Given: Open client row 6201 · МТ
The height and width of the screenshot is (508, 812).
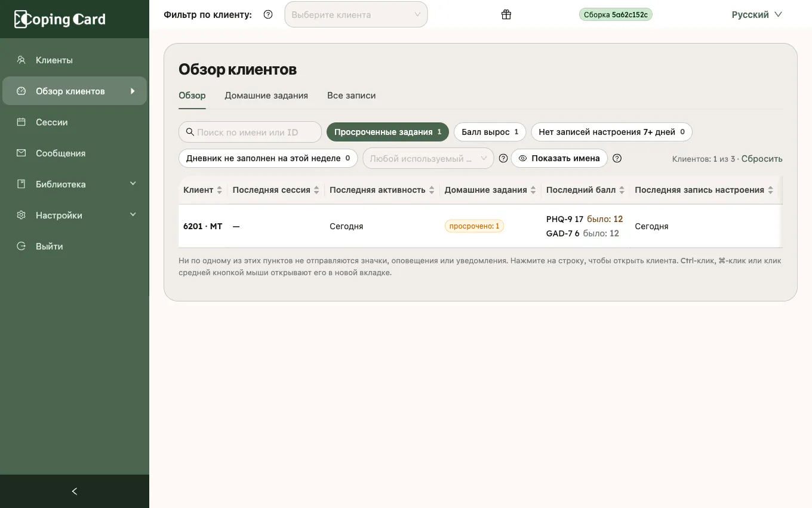Looking at the screenshot, I should point(481,226).
